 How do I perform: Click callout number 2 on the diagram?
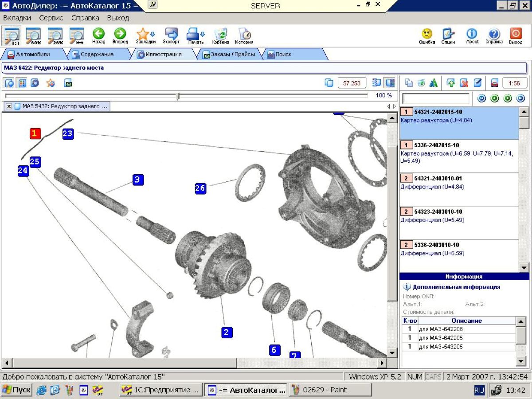tap(227, 332)
